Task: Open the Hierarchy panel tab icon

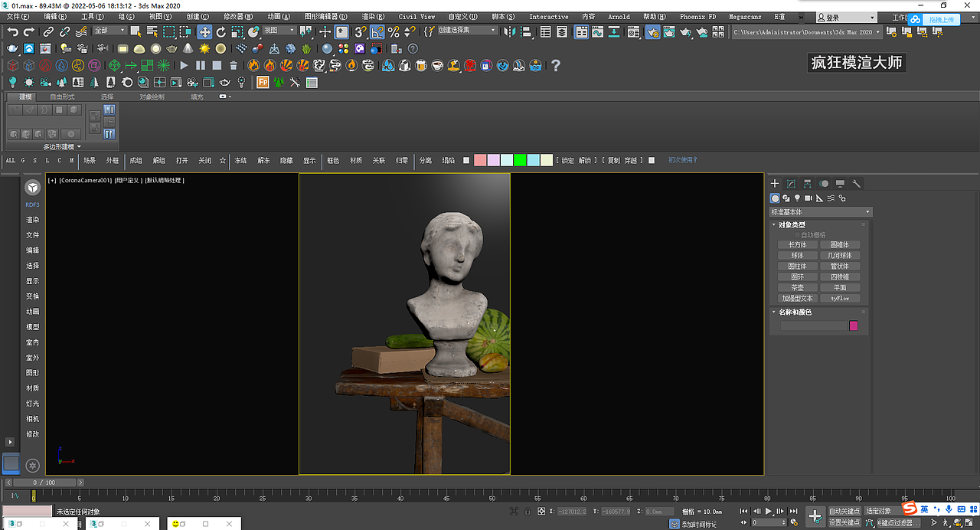Action: pyautogui.click(x=808, y=184)
